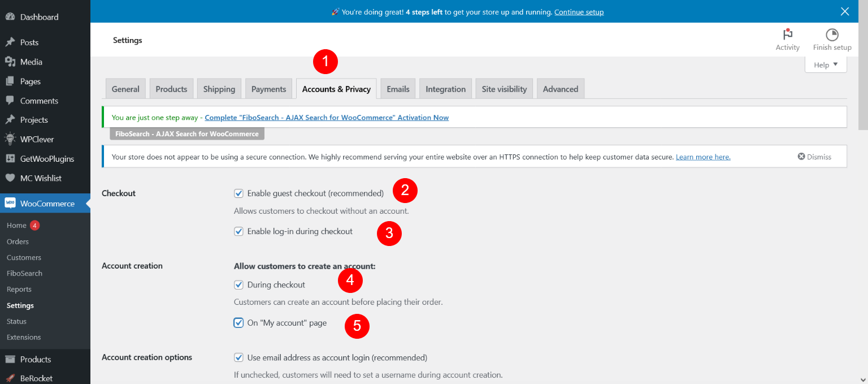The image size is (868, 384).
Task: Open Customers in WooCommerce submenu
Action: tap(24, 257)
